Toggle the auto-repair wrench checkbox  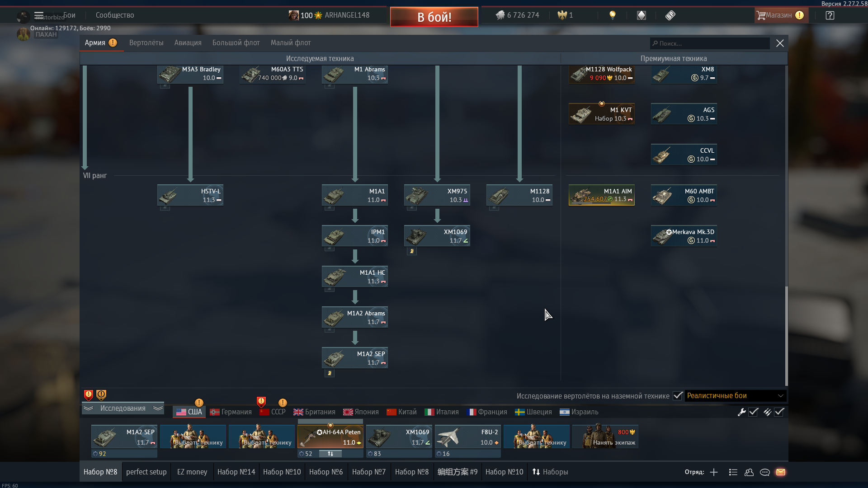(753, 412)
